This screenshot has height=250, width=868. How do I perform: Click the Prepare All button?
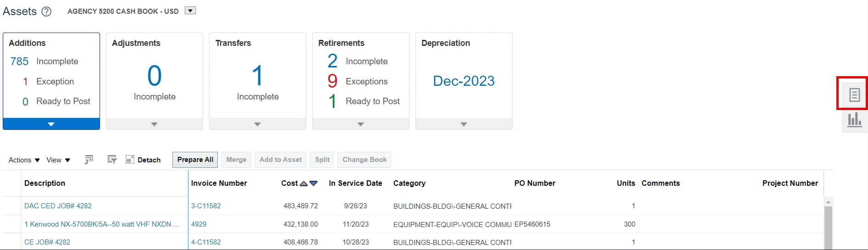(195, 160)
